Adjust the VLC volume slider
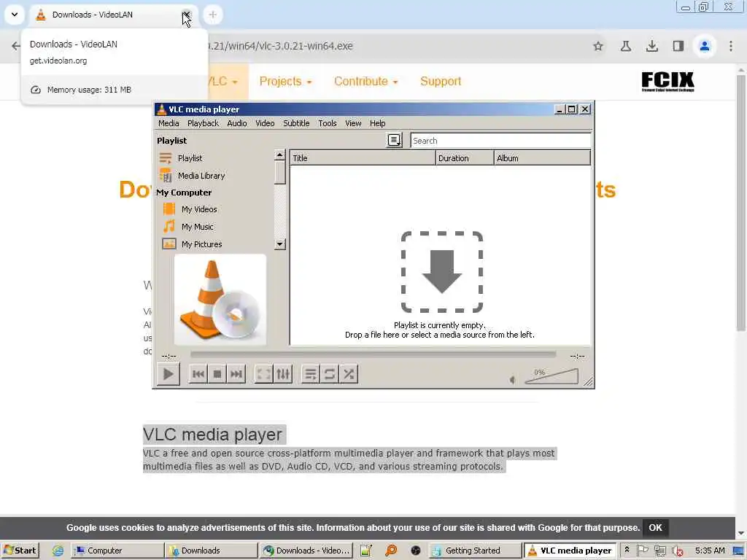The width and height of the screenshot is (747, 560). [551, 376]
